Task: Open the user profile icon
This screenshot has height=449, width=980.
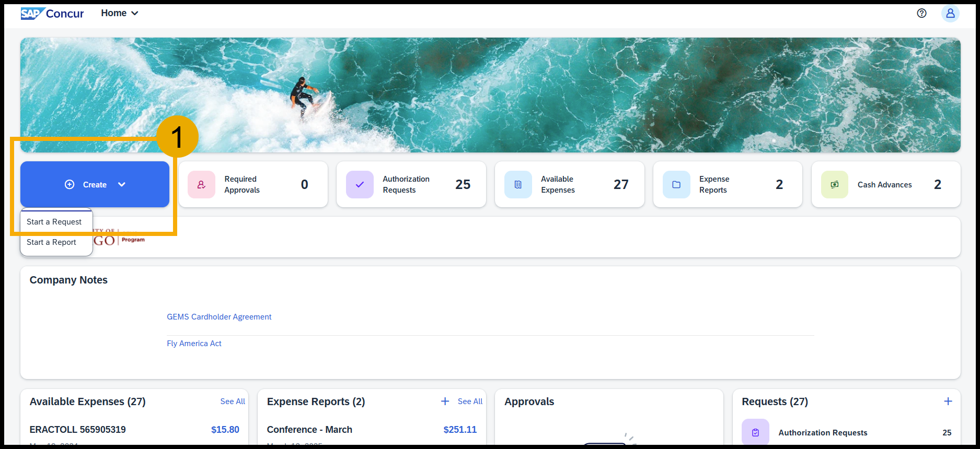Action: coord(950,13)
